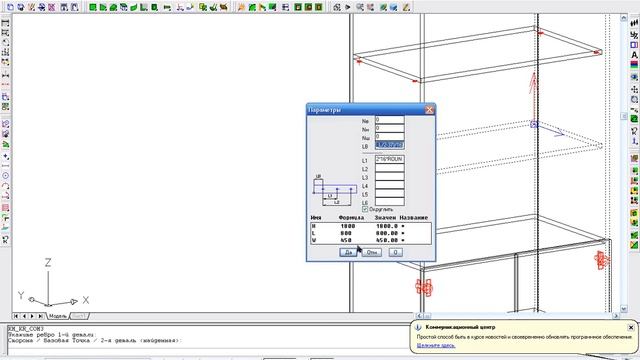This screenshot has height=360, width=640.
Task: Switch to the Лист1 layout tab
Action: click(79, 316)
